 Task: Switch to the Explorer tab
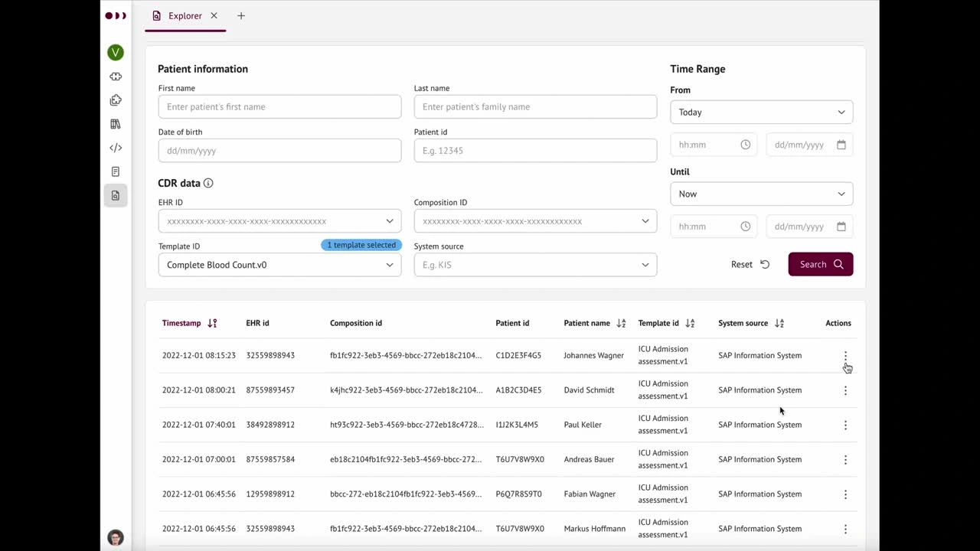click(185, 15)
